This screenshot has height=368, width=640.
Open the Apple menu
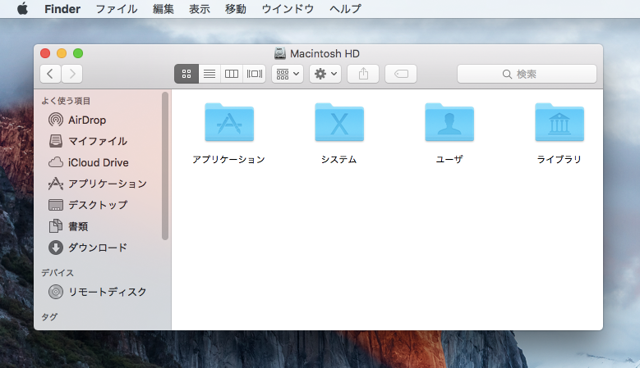(22, 9)
